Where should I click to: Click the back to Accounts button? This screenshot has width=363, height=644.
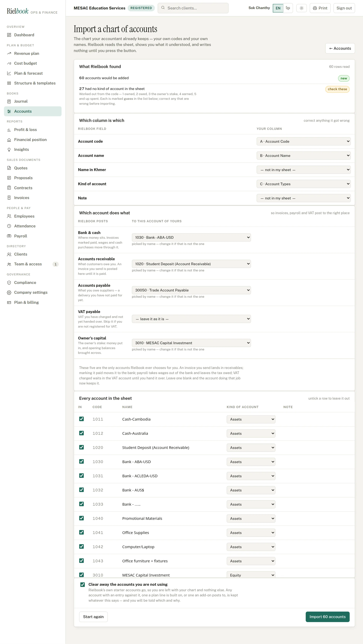pyautogui.click(x=340, y=49)
